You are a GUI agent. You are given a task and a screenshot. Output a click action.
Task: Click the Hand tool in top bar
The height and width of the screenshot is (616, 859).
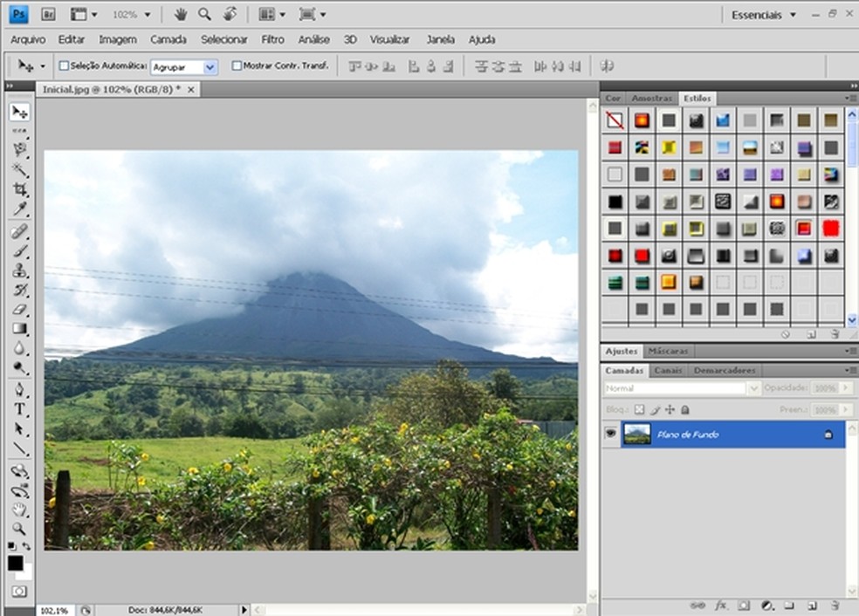pos(181,15)
